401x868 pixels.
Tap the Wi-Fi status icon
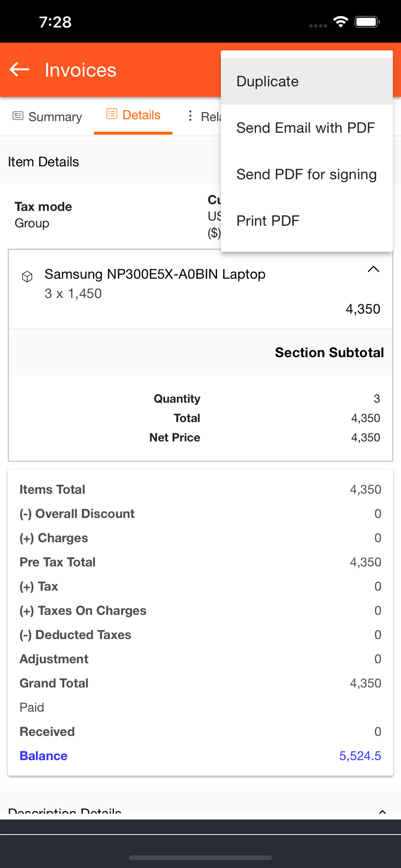(x=341, y=22)
